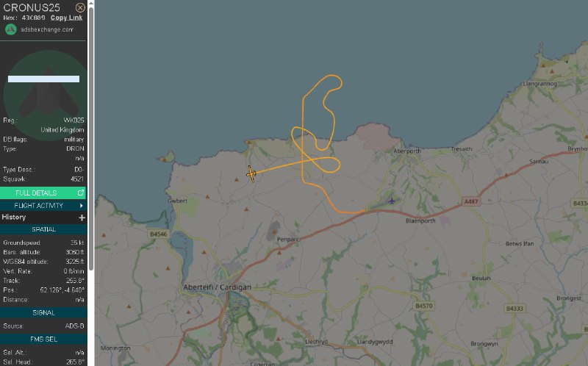Viewport: 588px width, 366px height.
Task: Click the FULL DETAILS button
Action: [x=43, y=193]
